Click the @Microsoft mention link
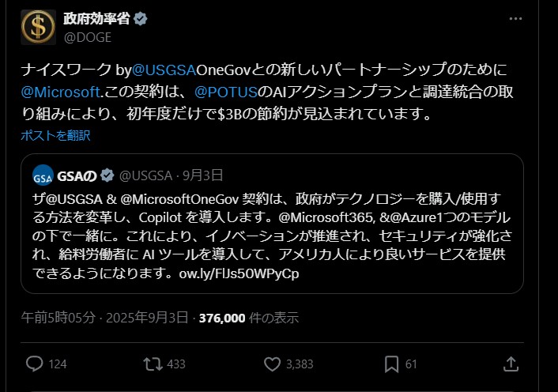This screenshot has height=392, width=558. 61,92
